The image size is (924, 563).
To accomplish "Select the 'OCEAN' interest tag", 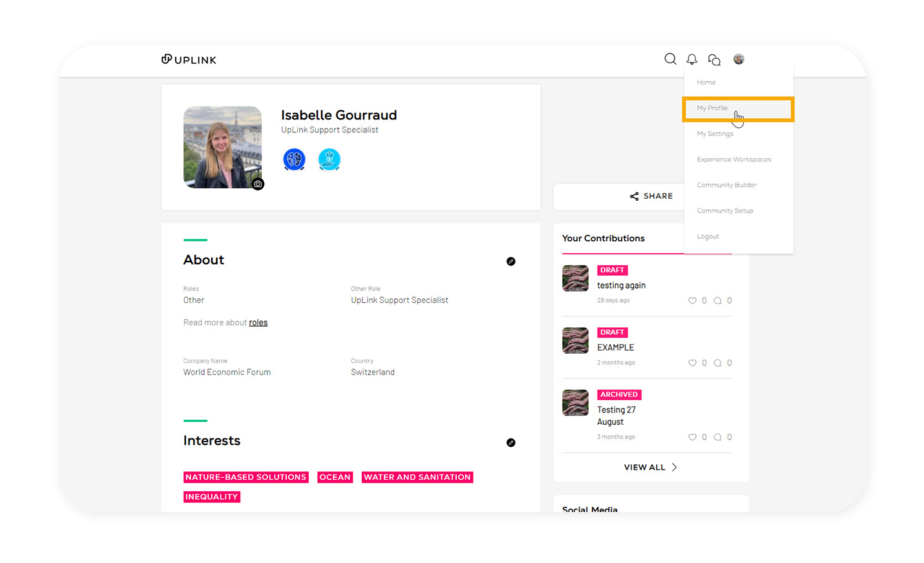I will coord(335,477).
